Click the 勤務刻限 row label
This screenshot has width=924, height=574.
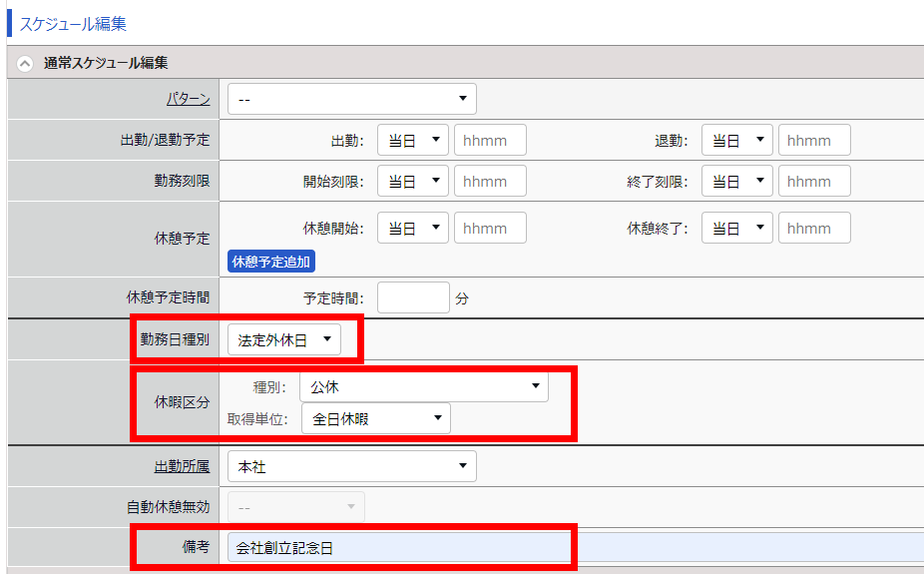coord(182,181)
